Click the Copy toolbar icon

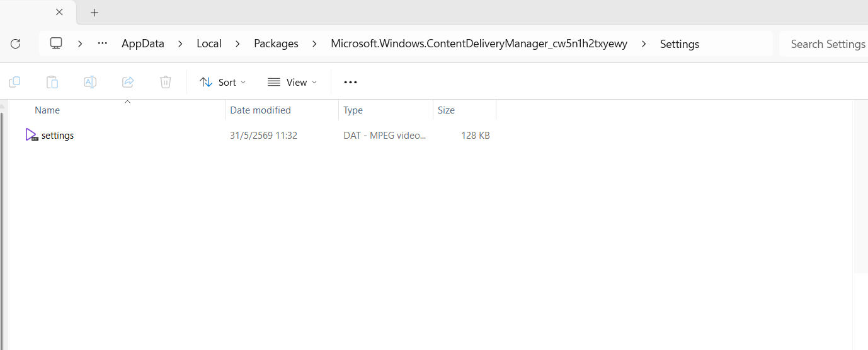pyautogui.click(x=14, y=82)
